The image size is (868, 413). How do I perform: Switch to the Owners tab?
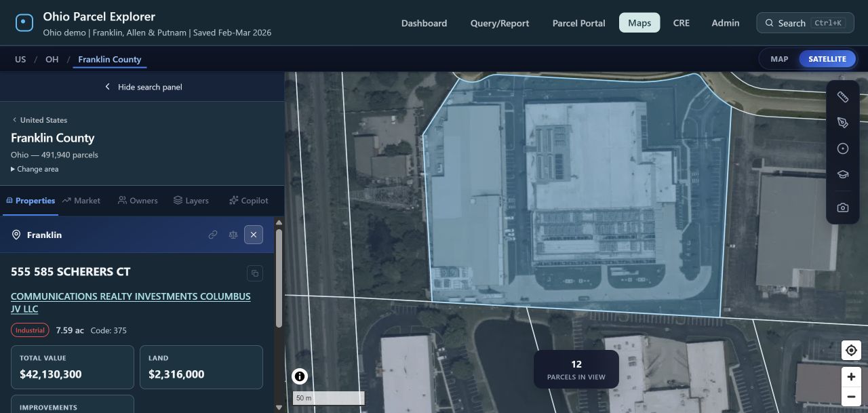(138, 201)
